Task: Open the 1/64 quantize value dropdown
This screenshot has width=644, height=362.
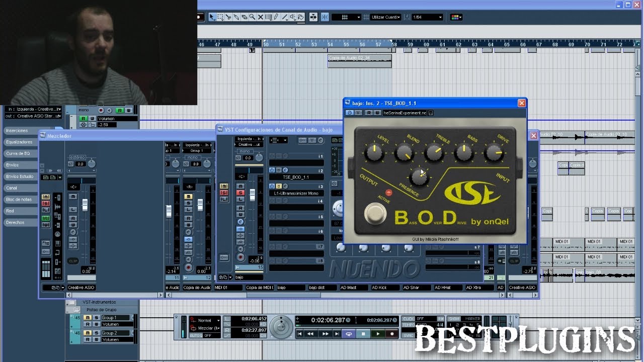Action: pyautogui.click(x=427, y=17)
